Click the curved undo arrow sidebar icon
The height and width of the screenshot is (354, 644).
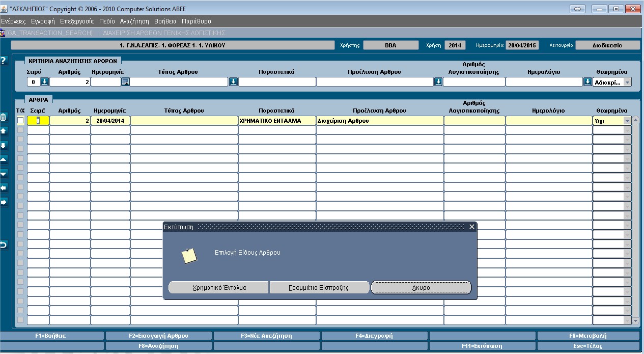tap(3, 245)
